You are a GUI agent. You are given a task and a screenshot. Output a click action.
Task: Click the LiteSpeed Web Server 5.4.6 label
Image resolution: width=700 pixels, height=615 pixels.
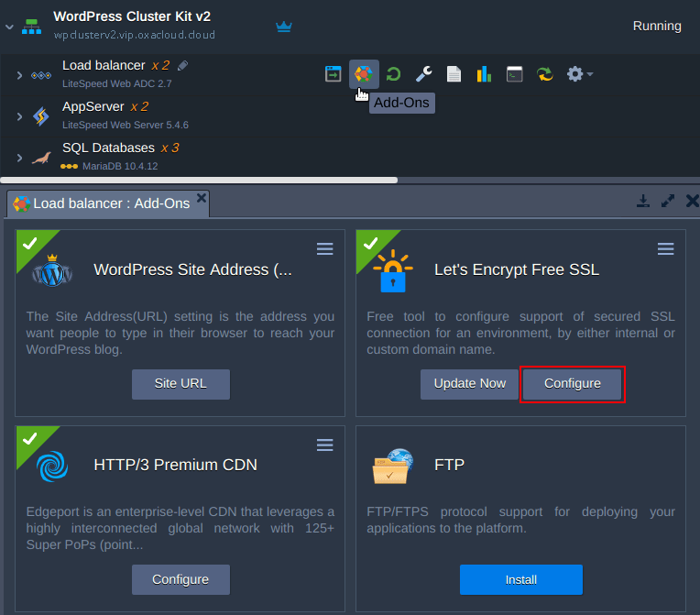pos(126,125)
